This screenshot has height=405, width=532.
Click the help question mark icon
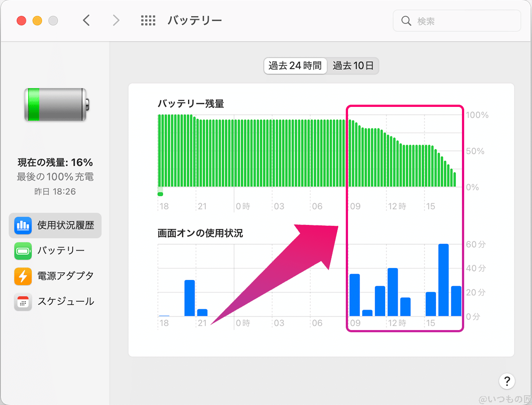(x=507, y=381)
